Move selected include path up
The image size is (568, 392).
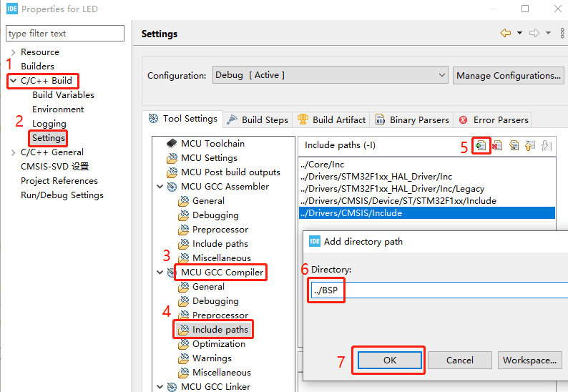530,146
